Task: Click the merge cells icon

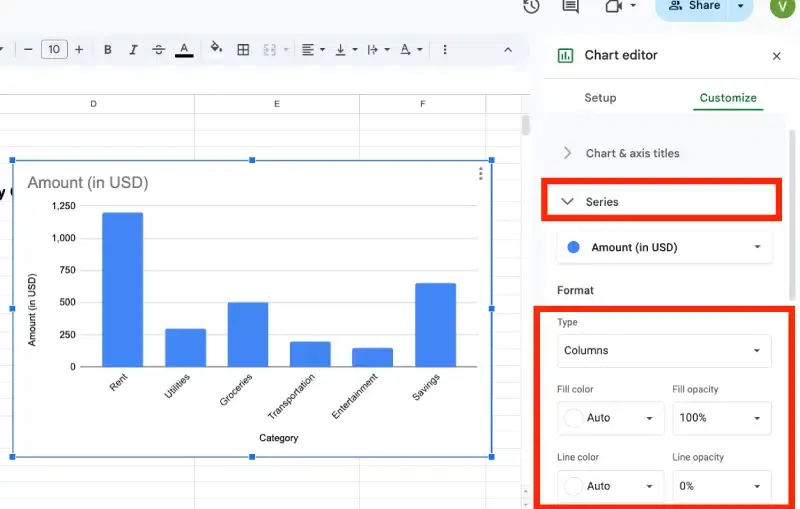Action: 269,49
